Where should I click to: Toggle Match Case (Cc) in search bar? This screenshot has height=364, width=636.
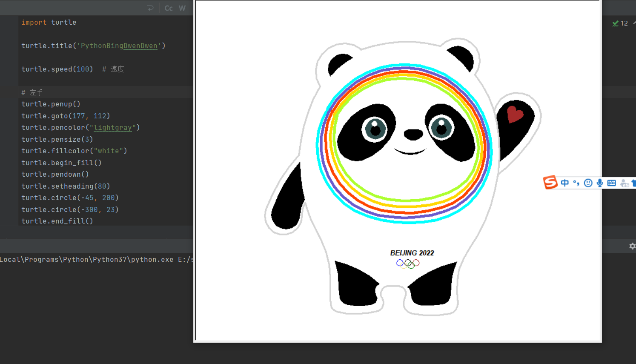click(x=169, y=8)
